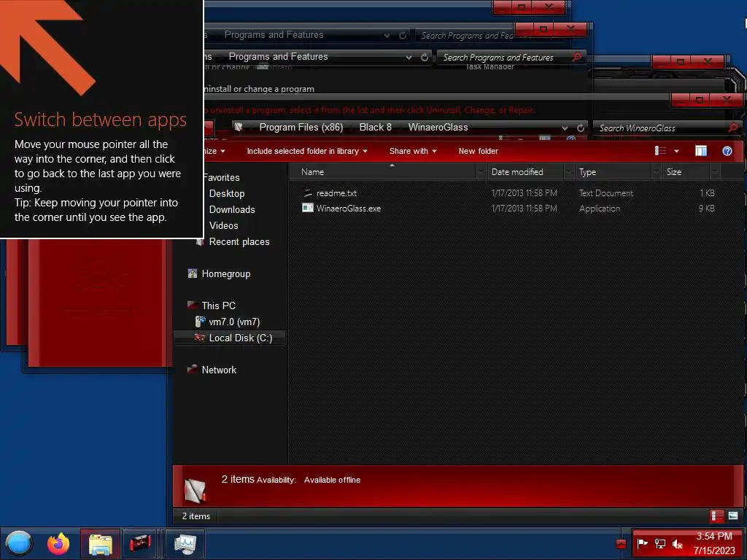Click Available offline in details pane
747x560 pixels.
pyautogui.click(x=332, y=480)
